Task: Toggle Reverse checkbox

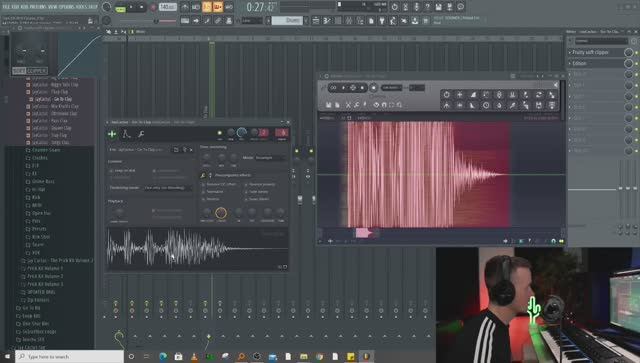Action: point(203,199)
